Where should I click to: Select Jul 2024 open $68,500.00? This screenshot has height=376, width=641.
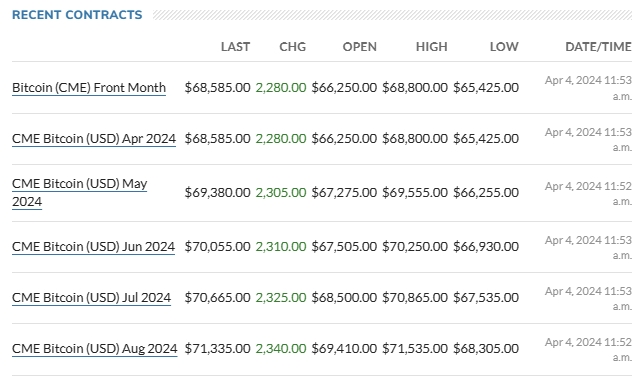(x=344, y=298)
